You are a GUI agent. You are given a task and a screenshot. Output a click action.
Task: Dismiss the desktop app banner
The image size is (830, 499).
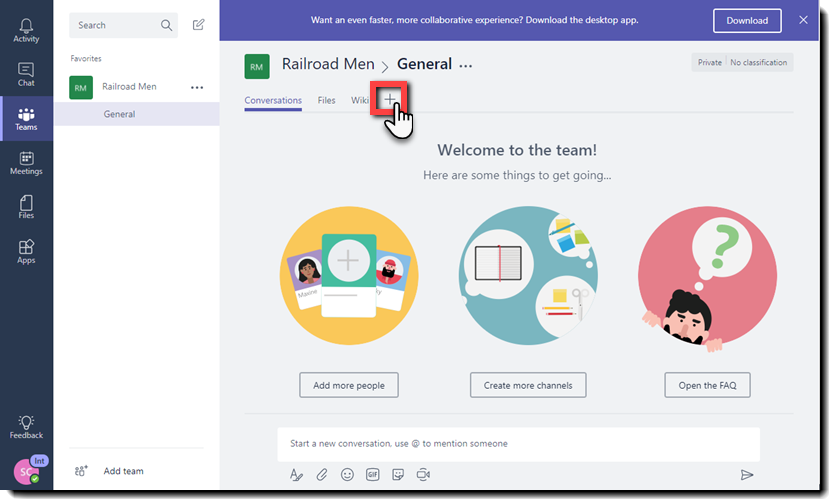click(803, 20)
